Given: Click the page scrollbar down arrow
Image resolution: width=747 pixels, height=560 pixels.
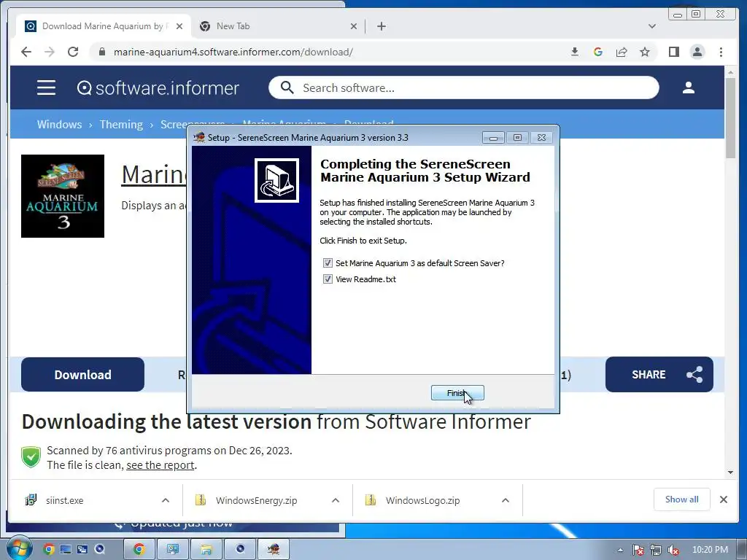Looking at the screenshot, I should click(730, 472).
